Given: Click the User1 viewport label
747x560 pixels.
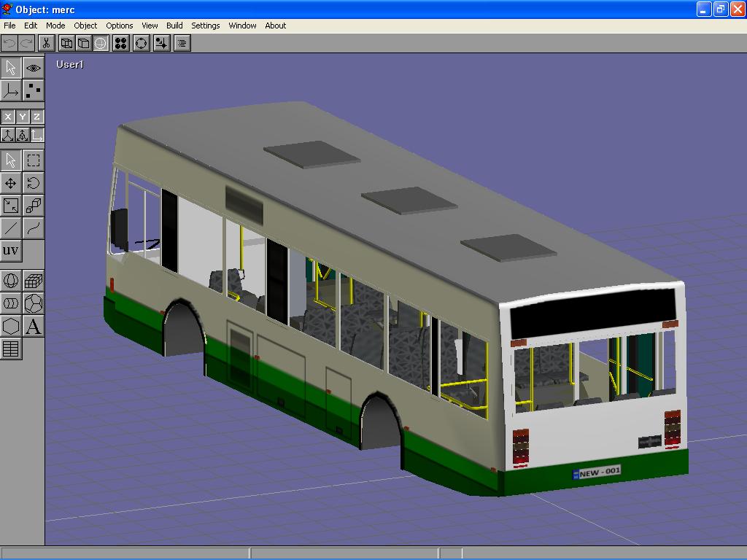Looking at the screenshot, I should tap(69, 65).
